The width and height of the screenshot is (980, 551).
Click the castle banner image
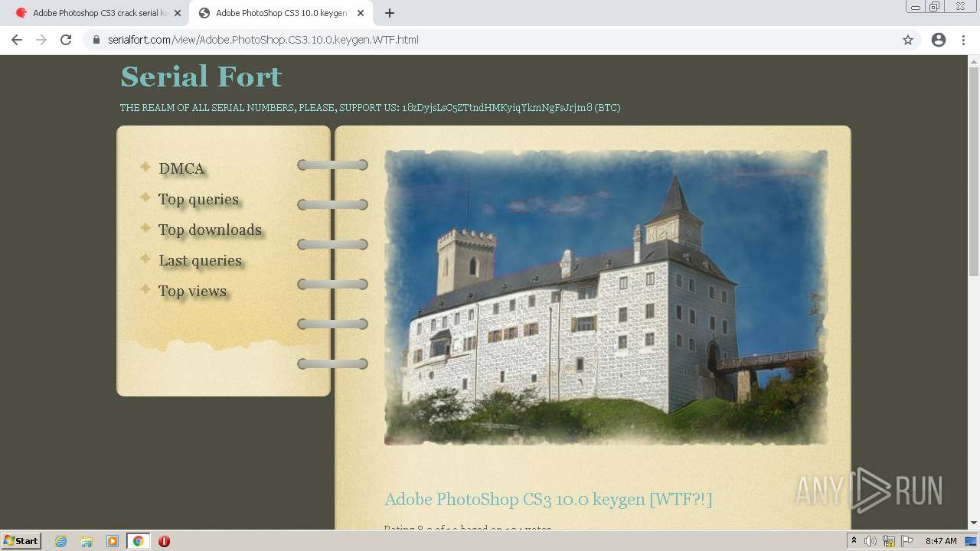(x=606, y=297)
